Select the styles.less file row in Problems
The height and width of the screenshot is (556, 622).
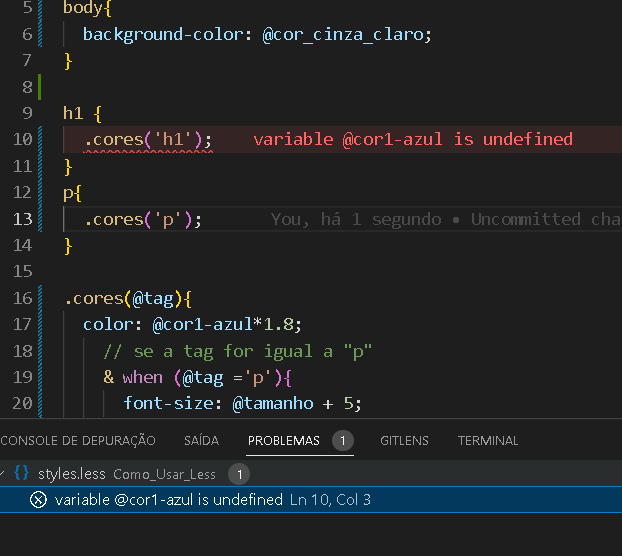[311, 474]
